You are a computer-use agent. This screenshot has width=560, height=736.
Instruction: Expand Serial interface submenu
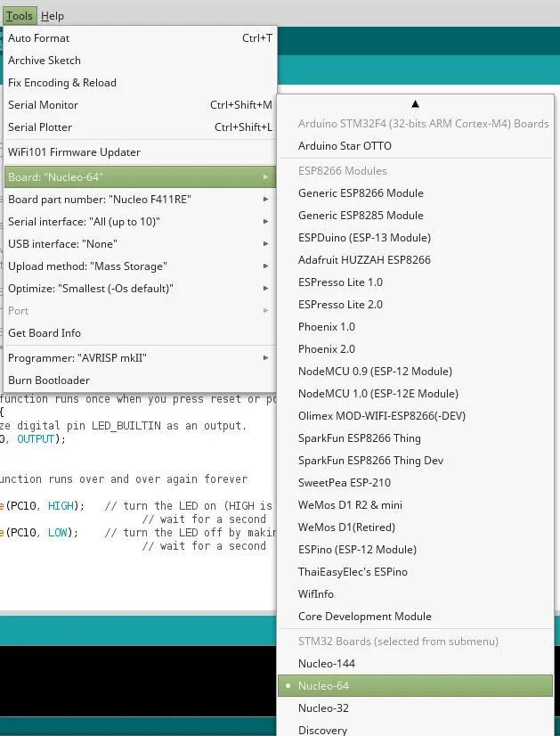140,222
